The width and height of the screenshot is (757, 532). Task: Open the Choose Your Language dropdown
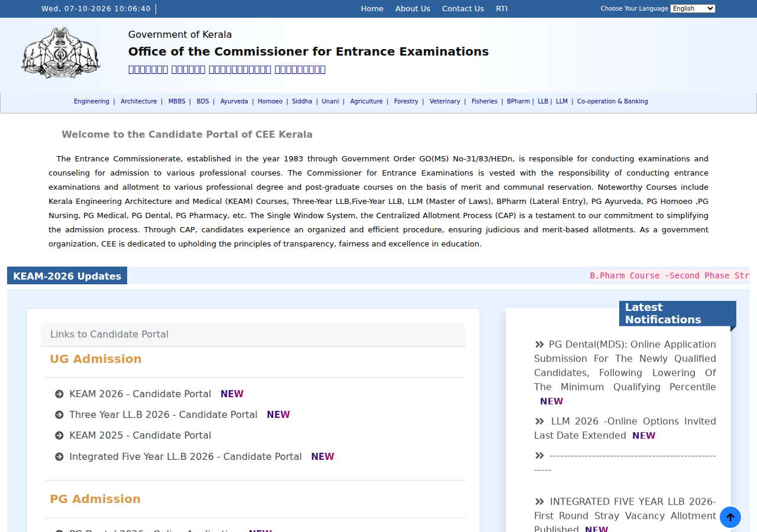(693, 8)
